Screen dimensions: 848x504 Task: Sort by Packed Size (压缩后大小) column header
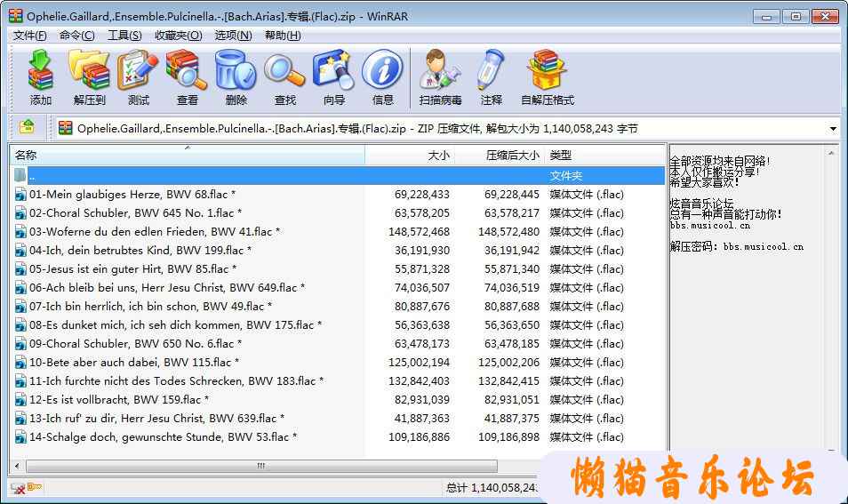point(500,156)
